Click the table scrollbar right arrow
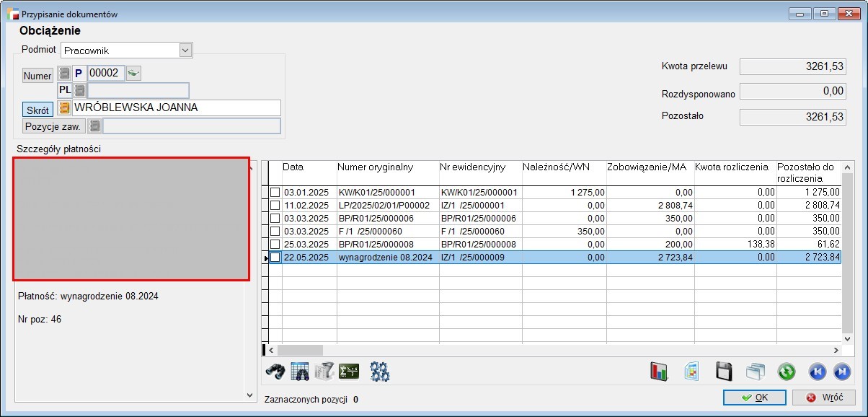 (x=836, y=350)
